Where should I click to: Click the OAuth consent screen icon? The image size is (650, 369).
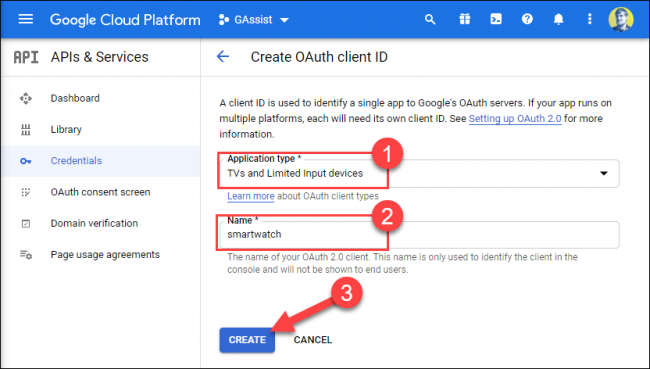(x=26, y=192)
